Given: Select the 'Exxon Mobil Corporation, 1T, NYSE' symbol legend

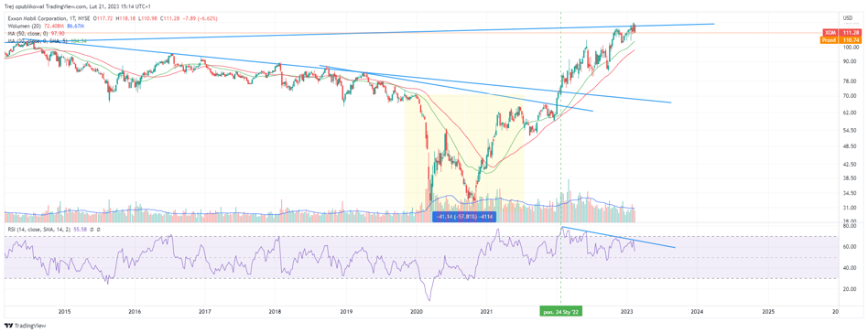Looking at the screenshot, I should coord(49,18).
